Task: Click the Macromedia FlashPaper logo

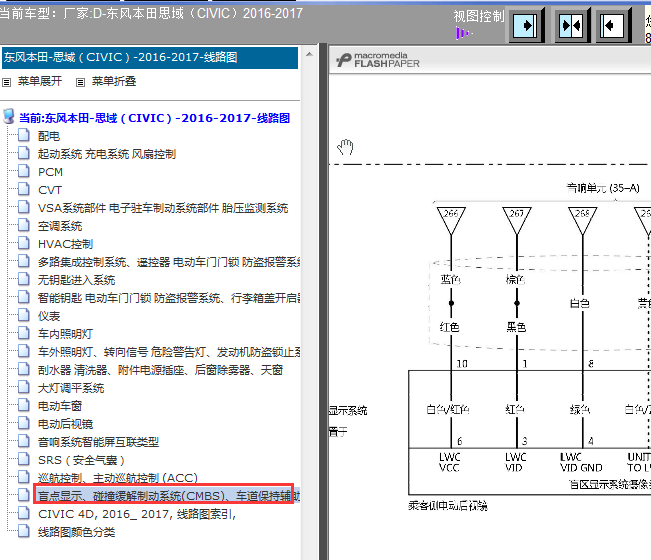Action: click(x=378, y=60)
